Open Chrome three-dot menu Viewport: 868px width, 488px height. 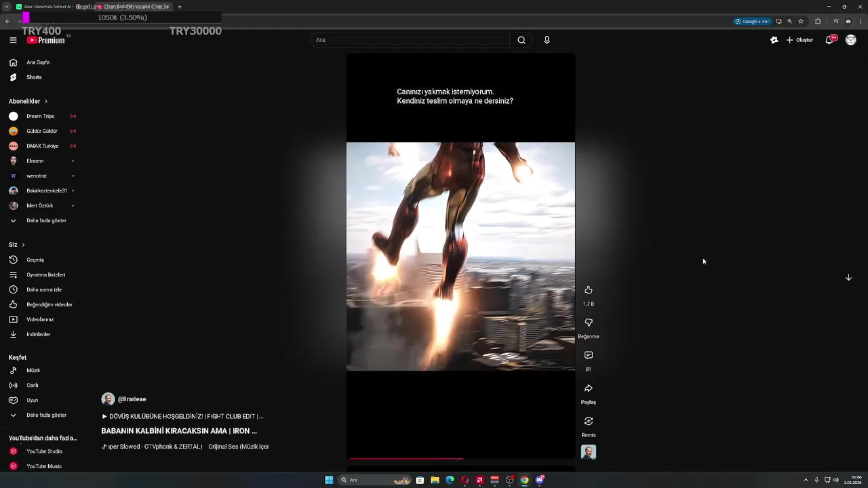[860, 21]
